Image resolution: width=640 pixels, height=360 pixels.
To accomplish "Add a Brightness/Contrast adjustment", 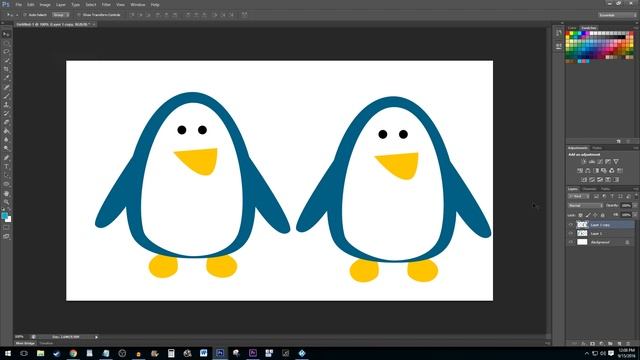I will click(584, 162).
